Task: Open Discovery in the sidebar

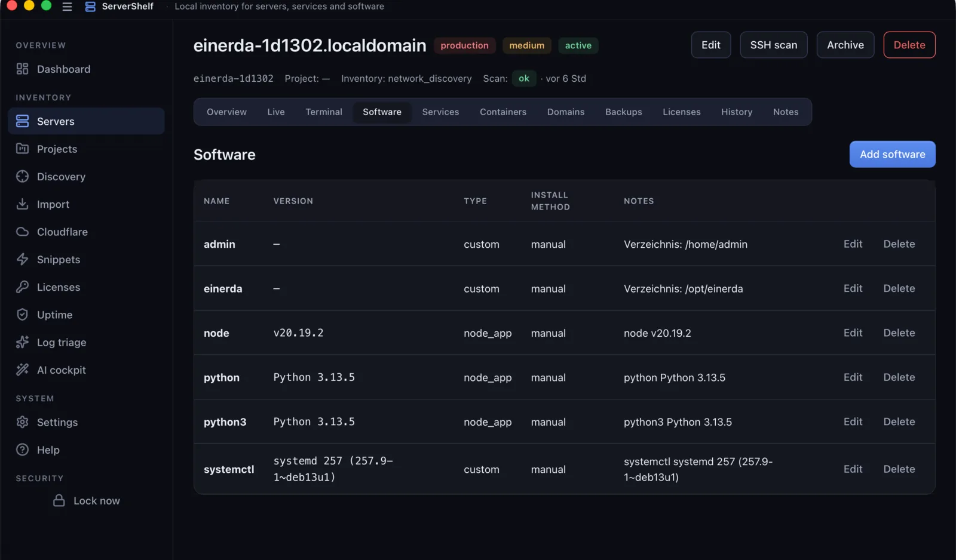Action: (x=86, y=177)
